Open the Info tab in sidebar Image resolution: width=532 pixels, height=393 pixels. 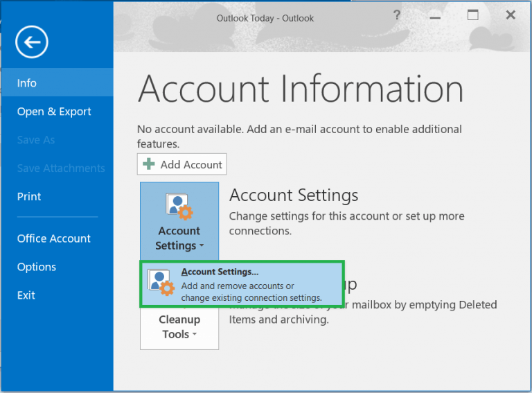pyautogui.click(x=57, y=82)
